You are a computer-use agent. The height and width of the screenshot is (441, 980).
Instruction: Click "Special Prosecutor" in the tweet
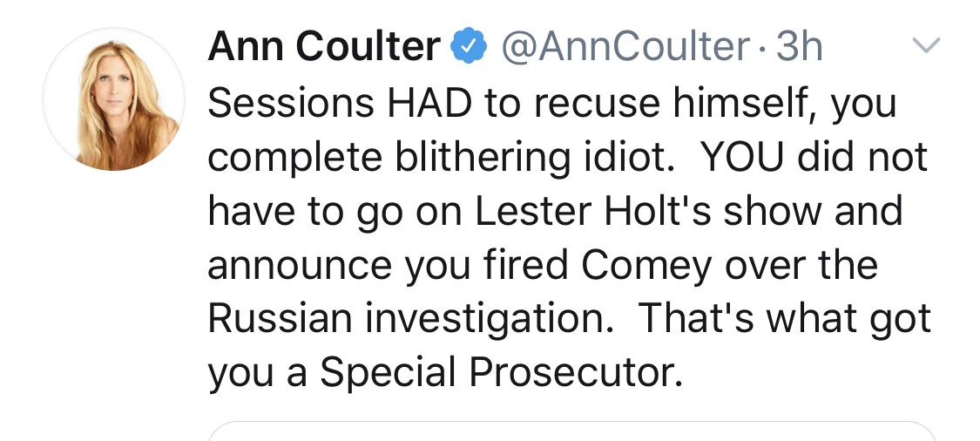pos(497,374)
